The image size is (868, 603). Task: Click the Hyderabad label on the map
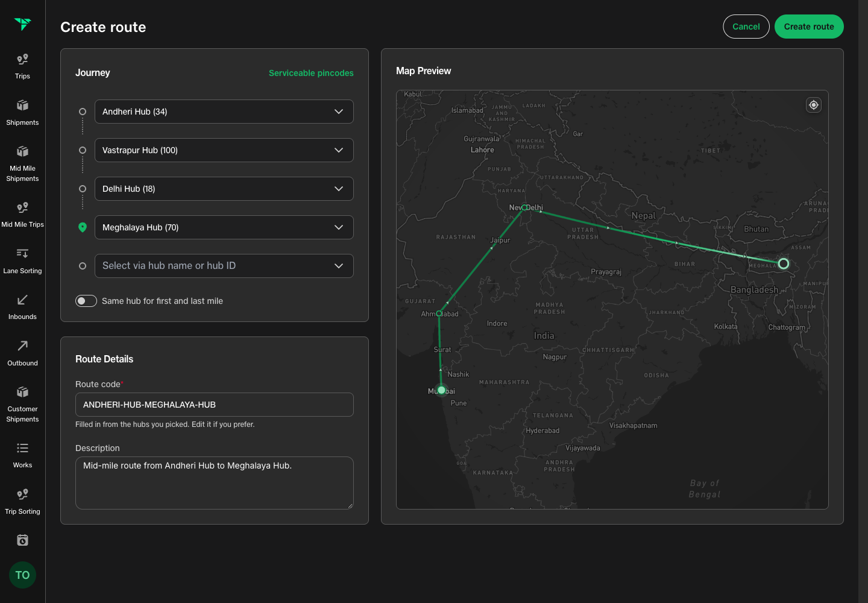(542, 431)
